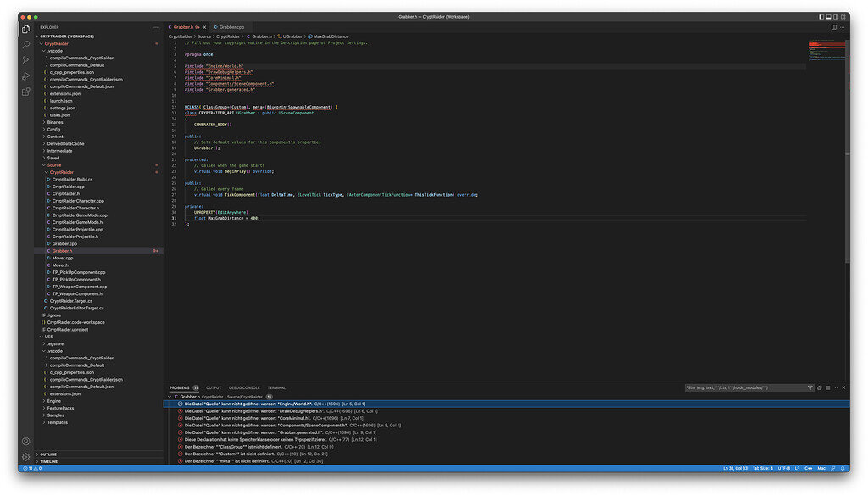The height and width of the screenshot is (496, 868).
Task: Expand the Binaries folder
Action: (55, 122)
